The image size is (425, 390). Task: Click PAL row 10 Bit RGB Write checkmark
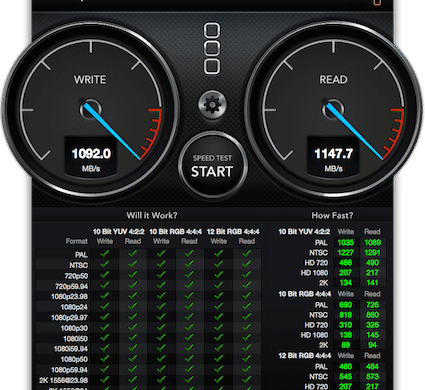tap(161, 254)
